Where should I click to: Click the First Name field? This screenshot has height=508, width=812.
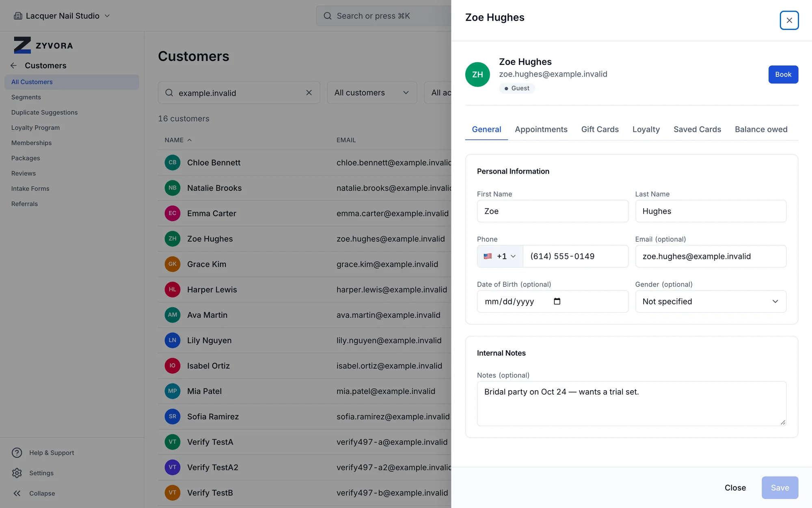click(553, 211)
